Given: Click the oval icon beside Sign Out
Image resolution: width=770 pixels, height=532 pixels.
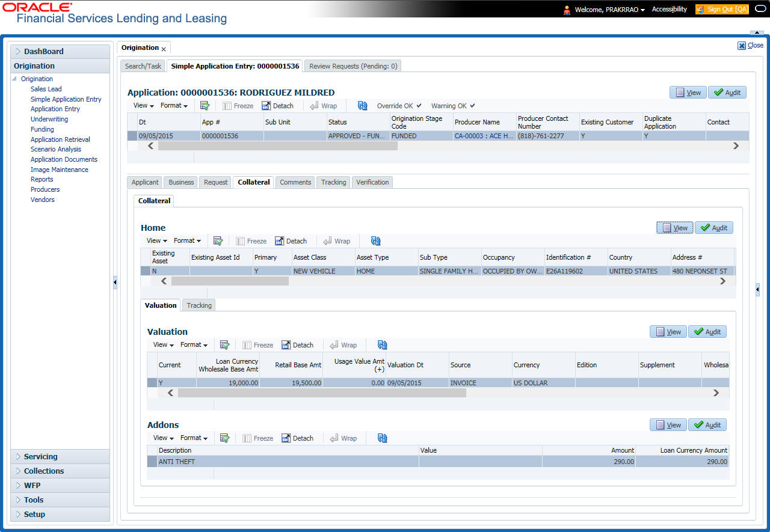Looking at the screenshot, I should point(760,9).
